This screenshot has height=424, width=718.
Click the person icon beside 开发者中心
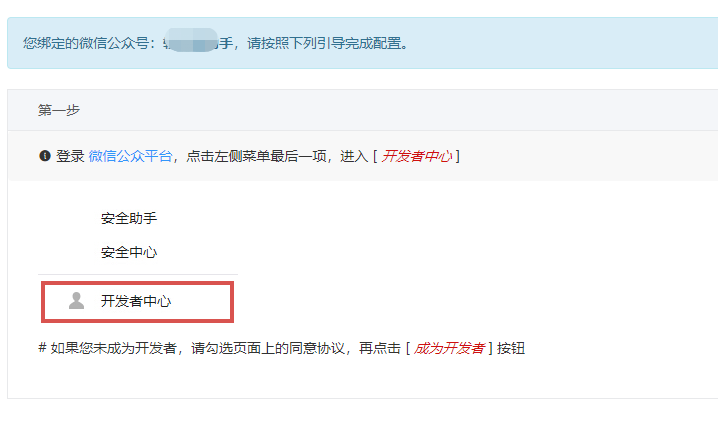coord(76,301)
